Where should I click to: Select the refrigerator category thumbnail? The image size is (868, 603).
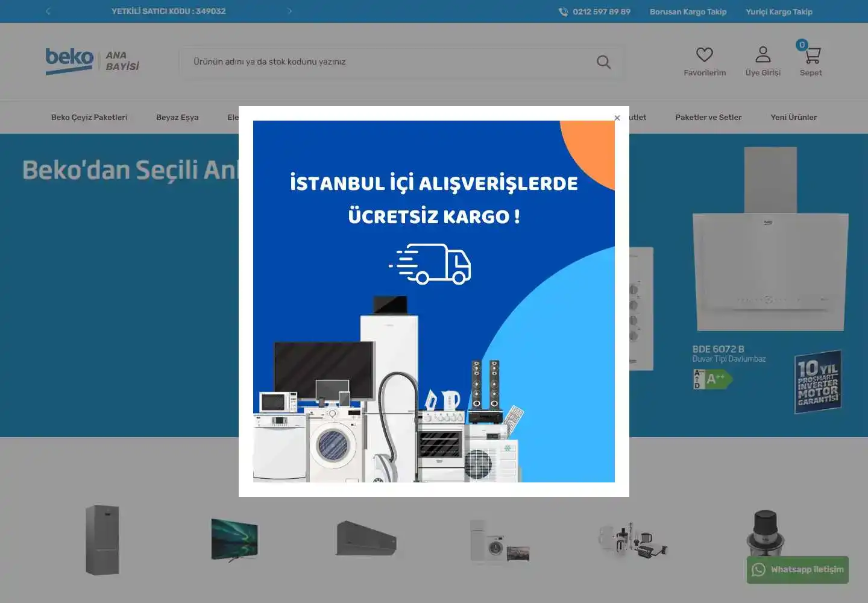102,540
